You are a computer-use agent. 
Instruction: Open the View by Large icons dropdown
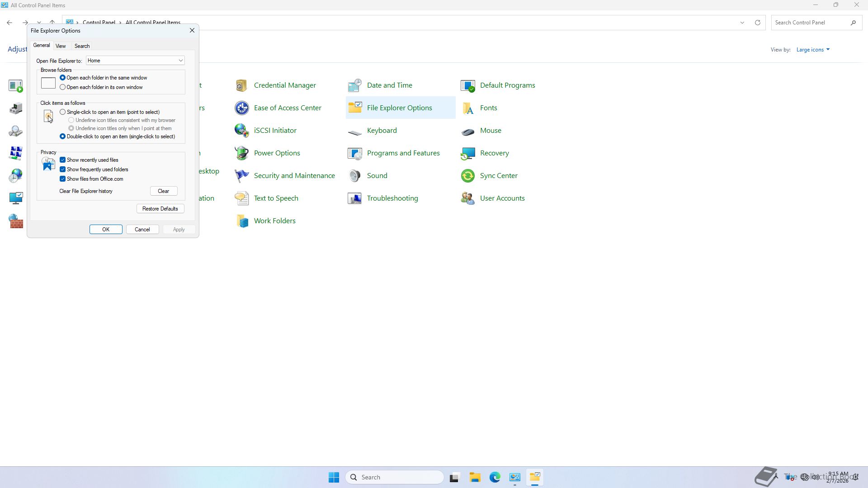coord(812,50)
